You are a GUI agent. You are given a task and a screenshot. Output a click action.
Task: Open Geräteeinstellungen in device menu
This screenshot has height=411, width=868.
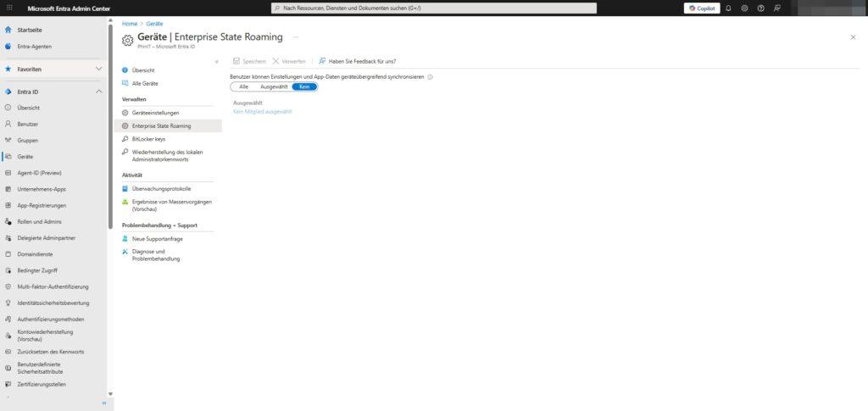click(155, 113)
